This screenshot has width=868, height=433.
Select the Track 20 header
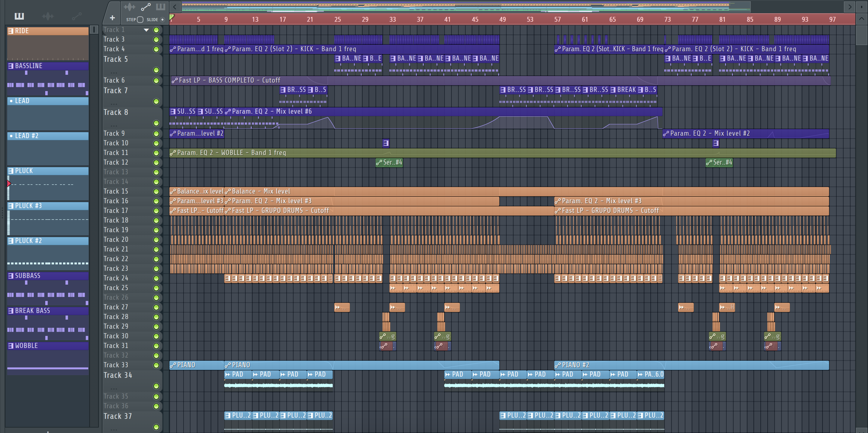(x=132, y=240)
